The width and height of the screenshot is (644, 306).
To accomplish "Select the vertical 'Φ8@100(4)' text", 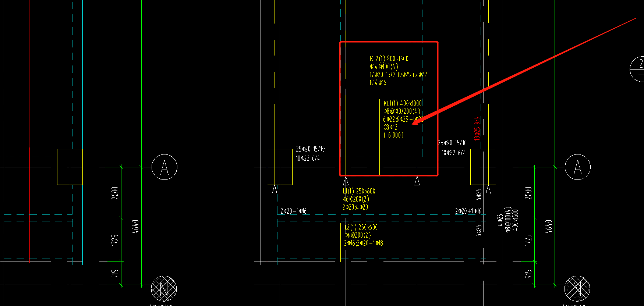I will coord(508,220).
